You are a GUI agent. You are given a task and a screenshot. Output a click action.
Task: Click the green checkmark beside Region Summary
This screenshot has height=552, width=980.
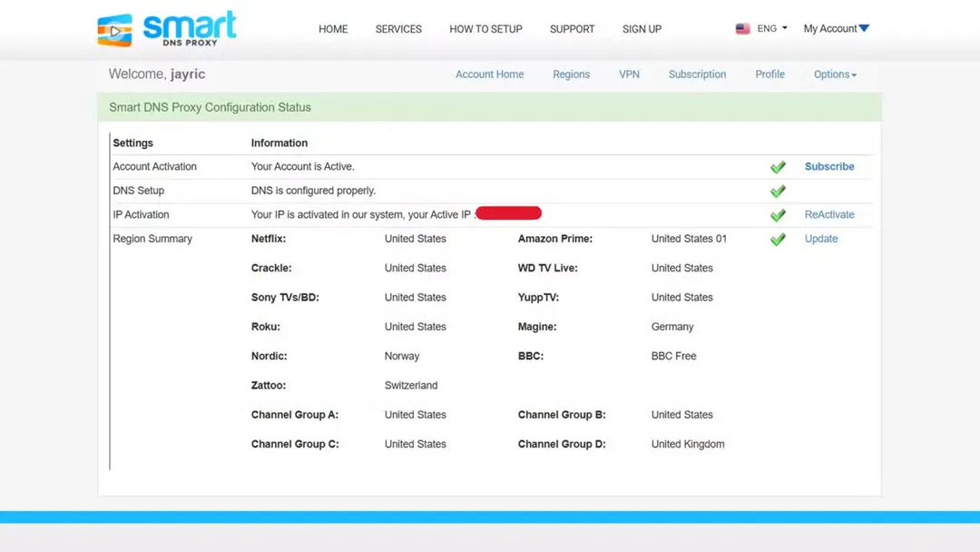coord(778,239)
